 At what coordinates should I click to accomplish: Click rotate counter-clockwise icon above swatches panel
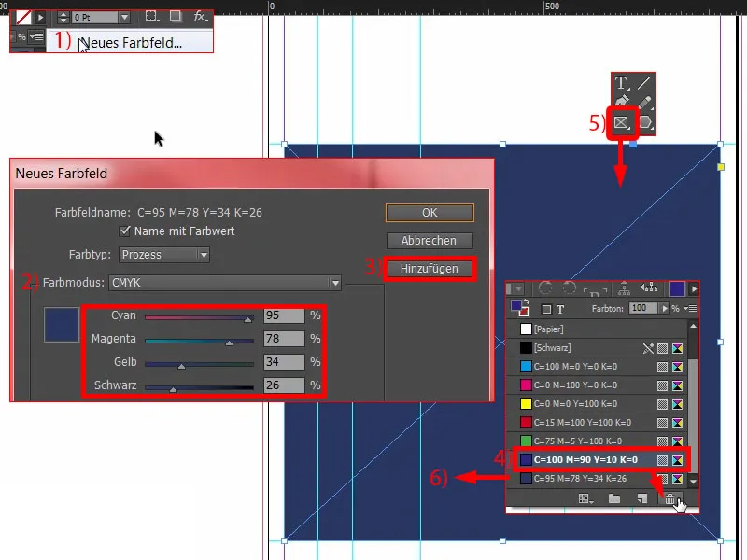569,288
